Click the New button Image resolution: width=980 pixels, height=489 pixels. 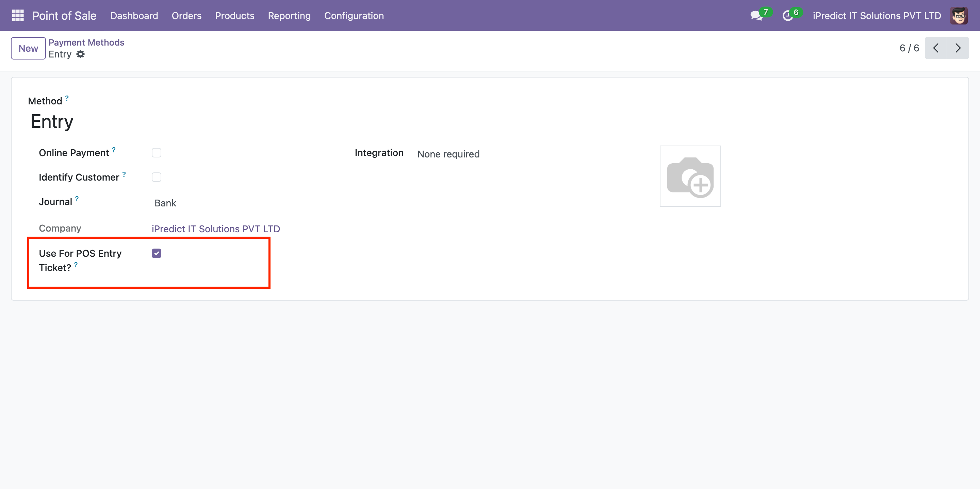(x=28, y=48)
